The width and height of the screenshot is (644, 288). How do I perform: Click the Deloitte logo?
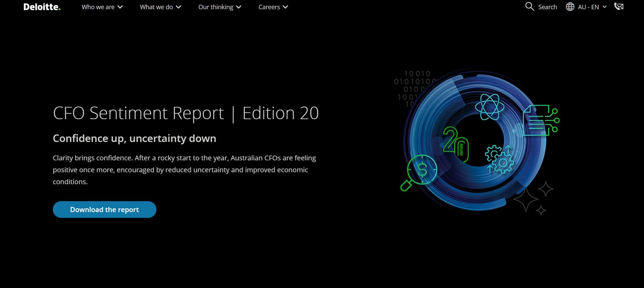click(42, 7)
